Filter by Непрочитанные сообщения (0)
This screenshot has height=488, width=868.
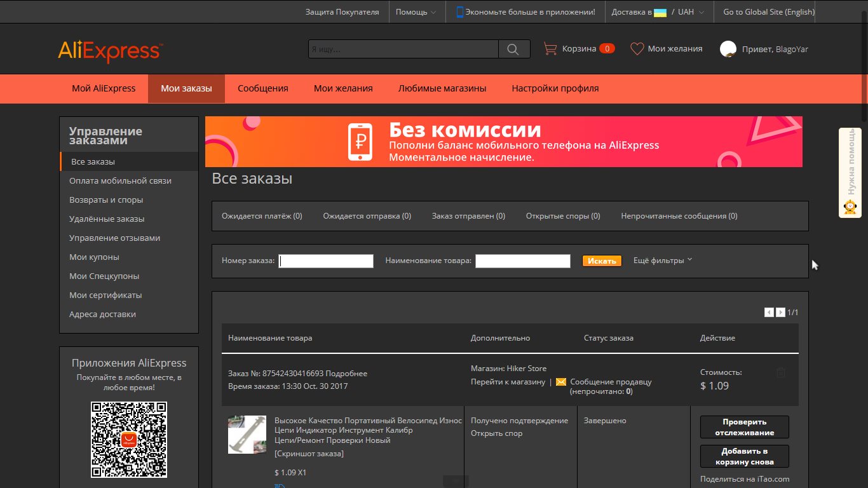(x=679, y=216)
